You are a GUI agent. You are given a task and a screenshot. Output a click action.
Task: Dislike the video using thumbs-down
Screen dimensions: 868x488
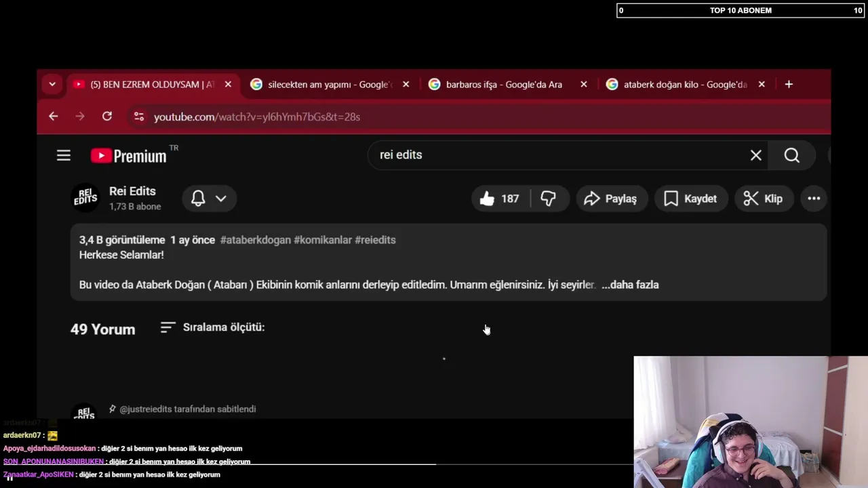point(549,199)
